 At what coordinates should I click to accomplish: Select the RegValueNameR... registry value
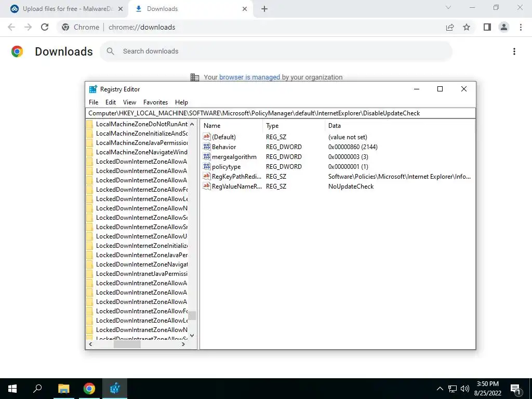click(236, 187)
